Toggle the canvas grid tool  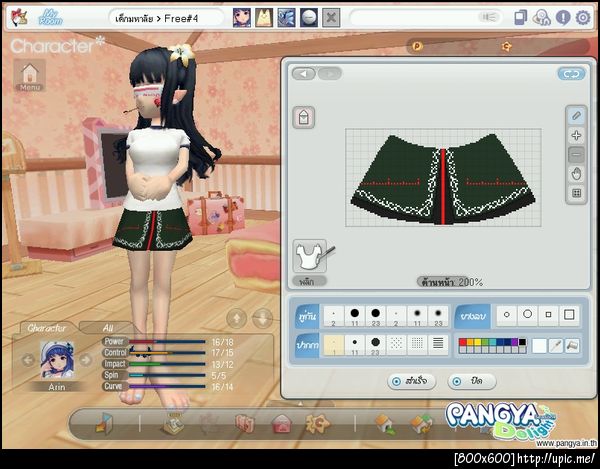tap(576, 193)
